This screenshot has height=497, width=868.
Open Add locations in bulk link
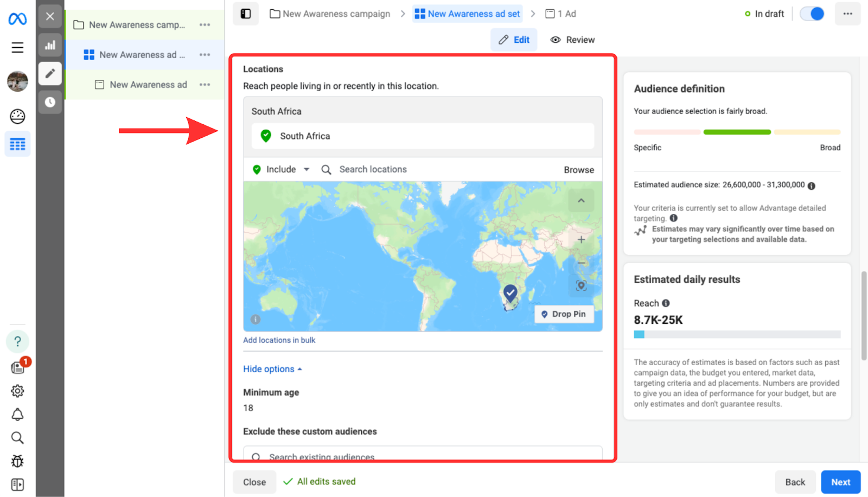pos(279,340)
